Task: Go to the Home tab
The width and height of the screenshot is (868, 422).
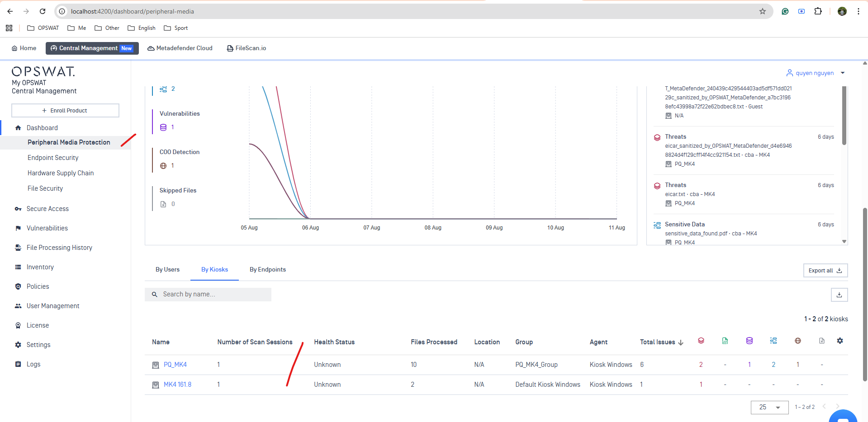Action: (24, 48)
